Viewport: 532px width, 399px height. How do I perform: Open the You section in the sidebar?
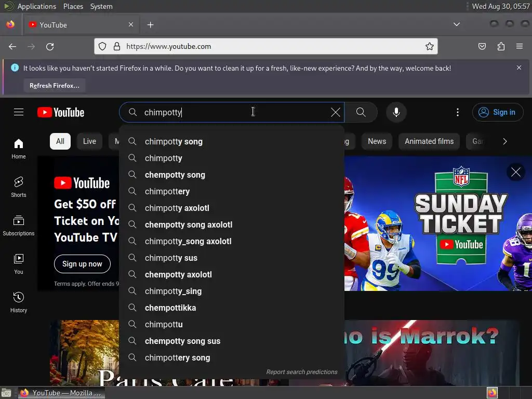tap(19, 264)
